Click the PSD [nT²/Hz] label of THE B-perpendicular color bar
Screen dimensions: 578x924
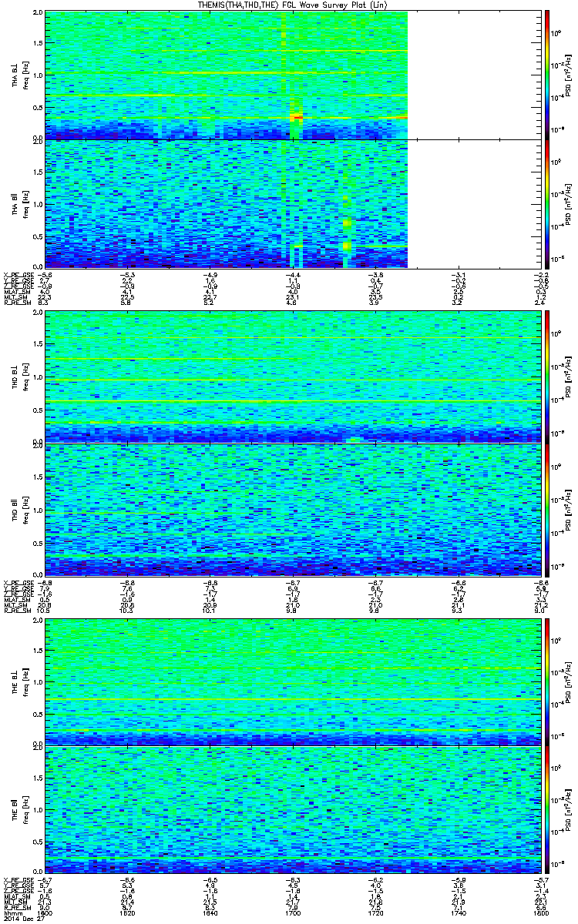(569, 681)
